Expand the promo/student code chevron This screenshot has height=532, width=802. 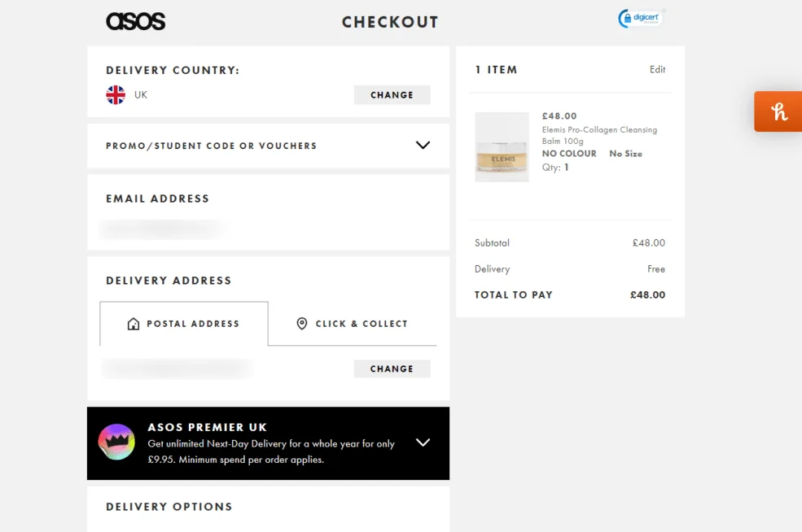click(x=423, y=146)
